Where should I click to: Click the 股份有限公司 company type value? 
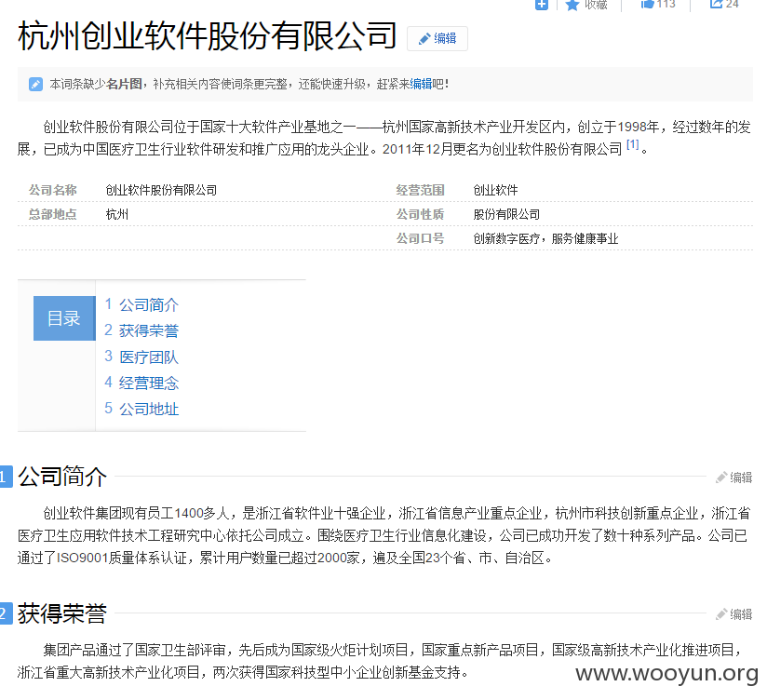(x=506, y=214)
